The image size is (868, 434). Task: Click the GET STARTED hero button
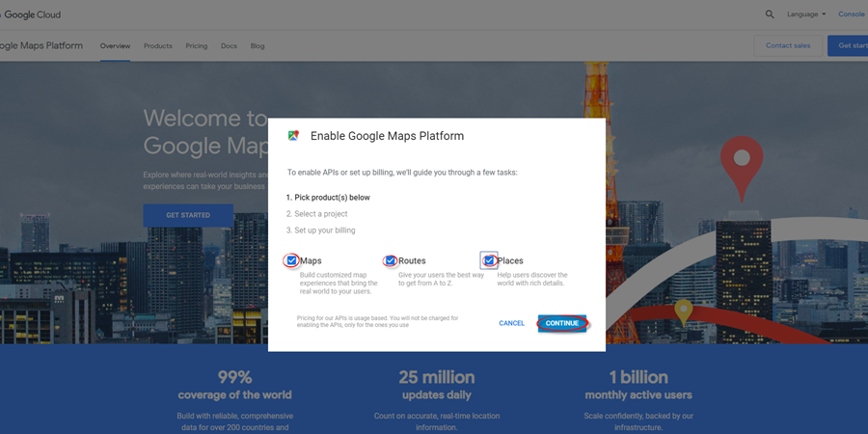point(188,215)
